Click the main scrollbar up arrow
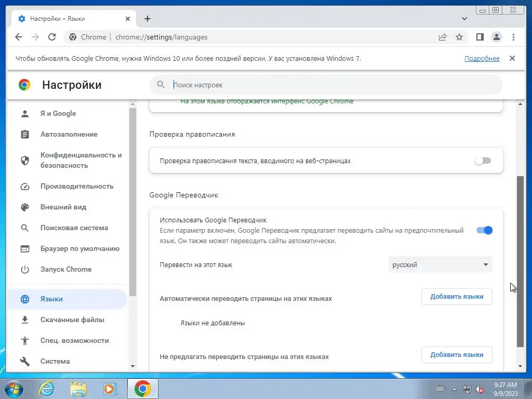Screen dimensions: 532x399 pyautogui.click(x=520, y=104)
